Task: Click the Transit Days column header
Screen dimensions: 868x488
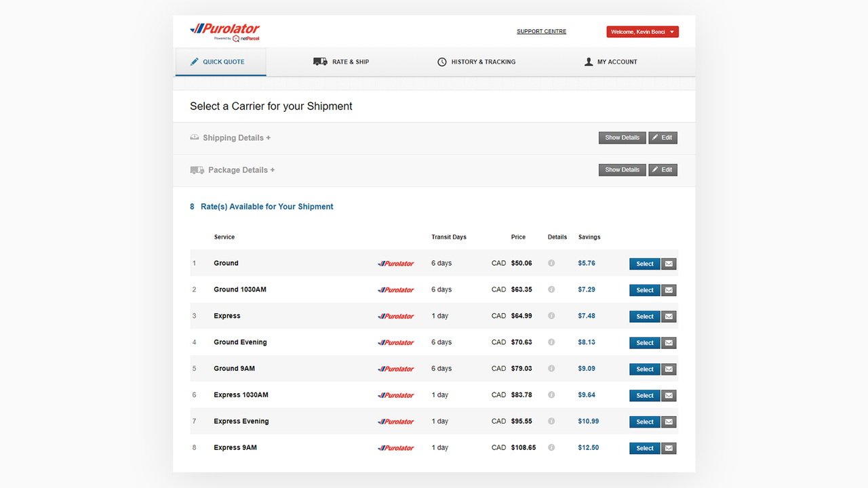Action: [449, 237]
